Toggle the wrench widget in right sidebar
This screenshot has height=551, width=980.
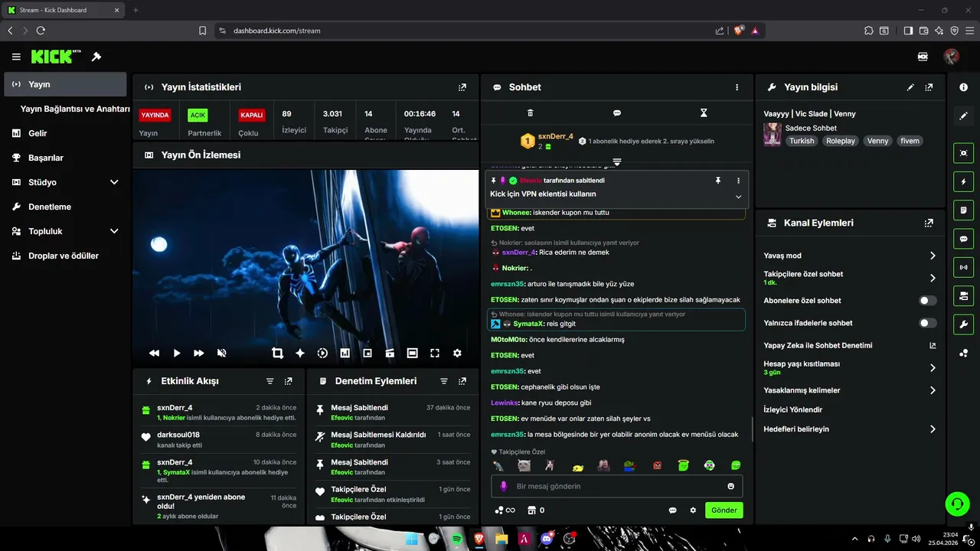(x=964, y=324)
